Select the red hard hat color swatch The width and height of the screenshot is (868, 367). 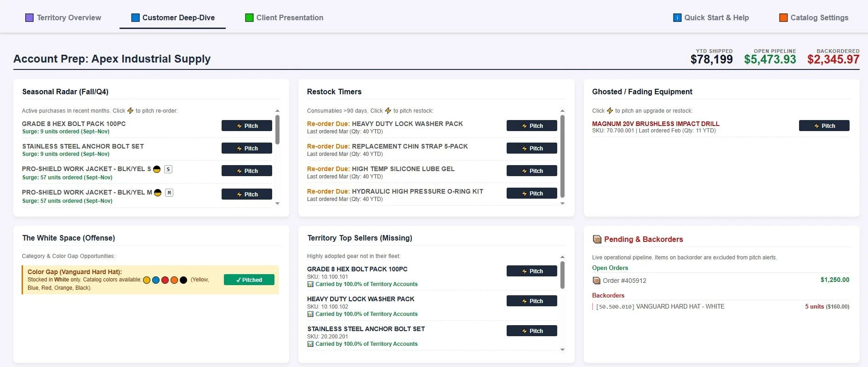(x=165, y=280)
